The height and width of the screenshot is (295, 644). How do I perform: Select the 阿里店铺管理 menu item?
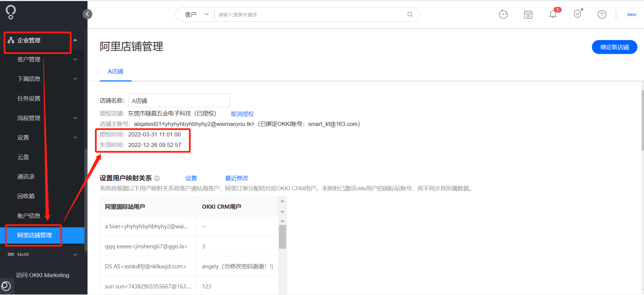point(42,235)
